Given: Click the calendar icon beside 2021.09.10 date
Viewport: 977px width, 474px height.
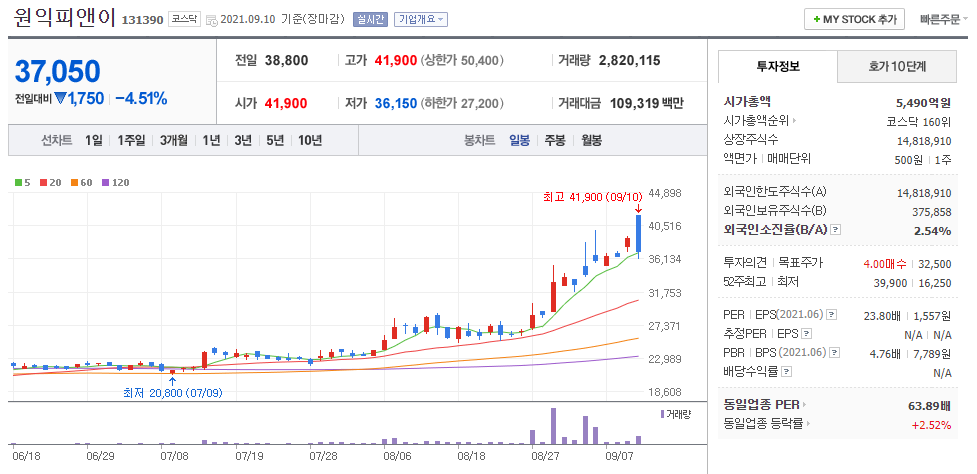Looking at the screenshot, I should click(212, 20).
